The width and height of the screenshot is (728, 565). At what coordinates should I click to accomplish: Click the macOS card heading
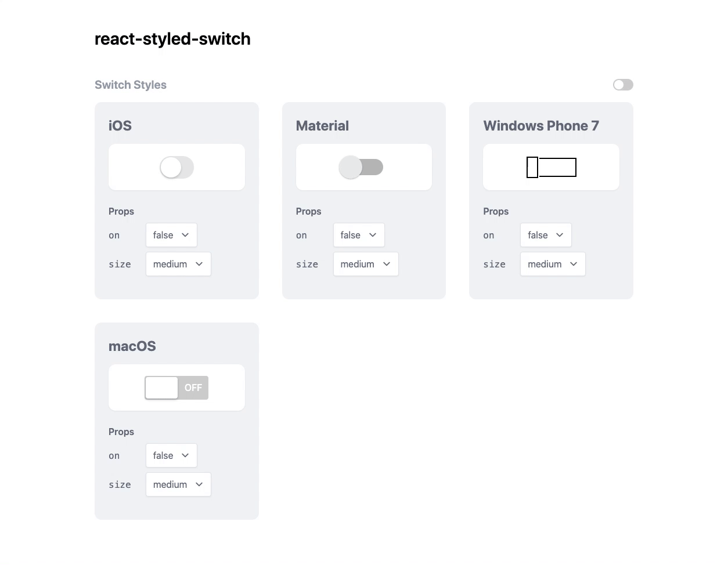coord(132,346)
